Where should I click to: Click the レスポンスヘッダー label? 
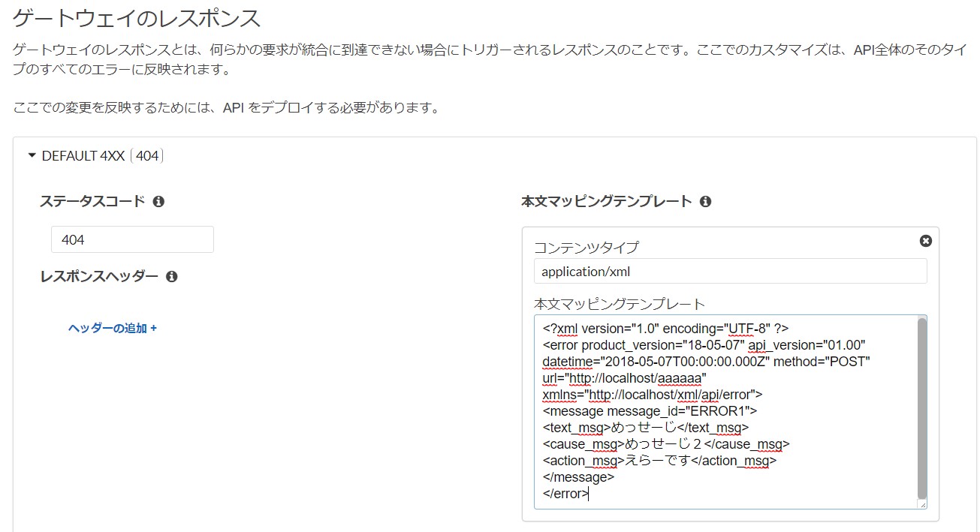pyautogui.click(x=99, y=277)
